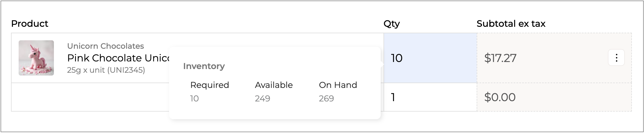Viewport: 644px width, 133px height.
Task: Click the Unicorn Chocolates brand label
Action: 106,46
